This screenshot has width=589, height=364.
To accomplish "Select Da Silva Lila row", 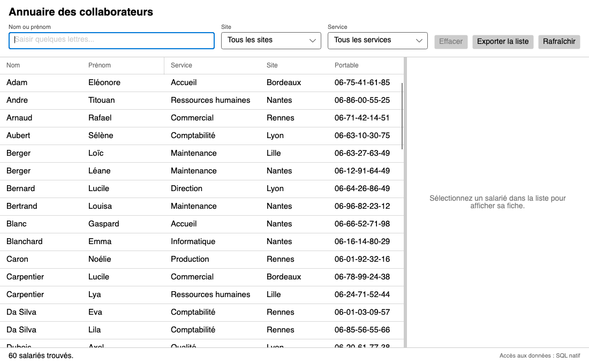I will click(x=202, y=330).
